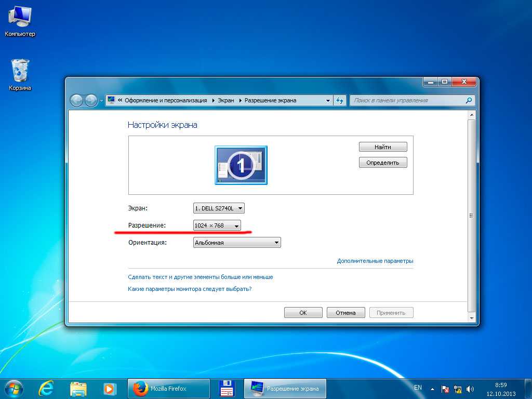
Task: Select the Корзина recycle bin icon
Action: [x=20, y=75]
